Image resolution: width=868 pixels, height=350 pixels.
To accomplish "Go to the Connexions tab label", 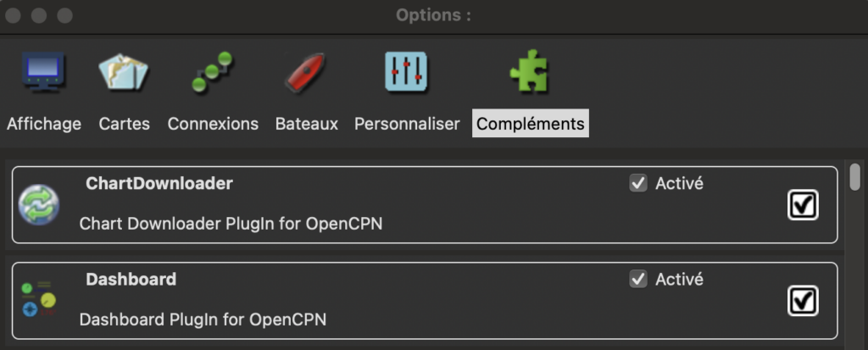I will click(x=213, y=124).
